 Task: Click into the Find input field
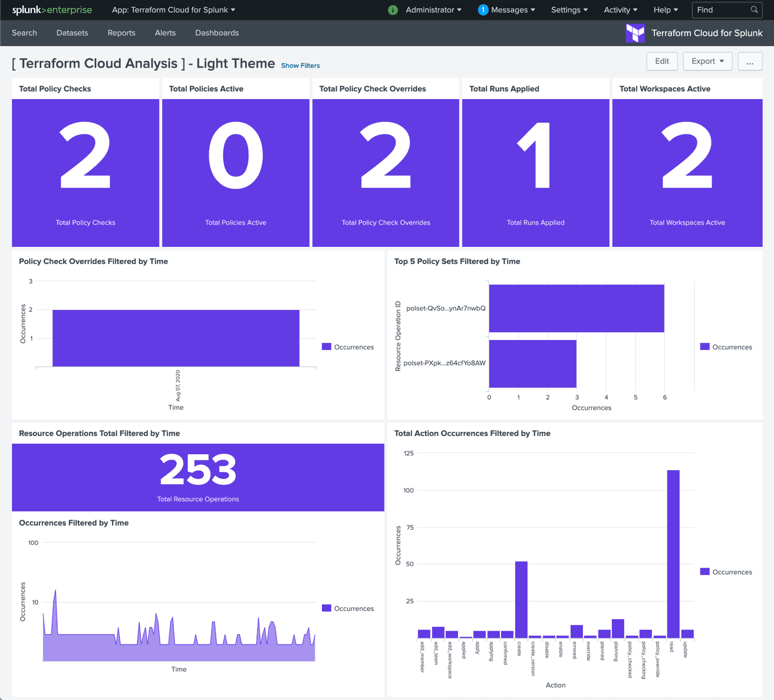pyautogui.click(x=720, y=10)
